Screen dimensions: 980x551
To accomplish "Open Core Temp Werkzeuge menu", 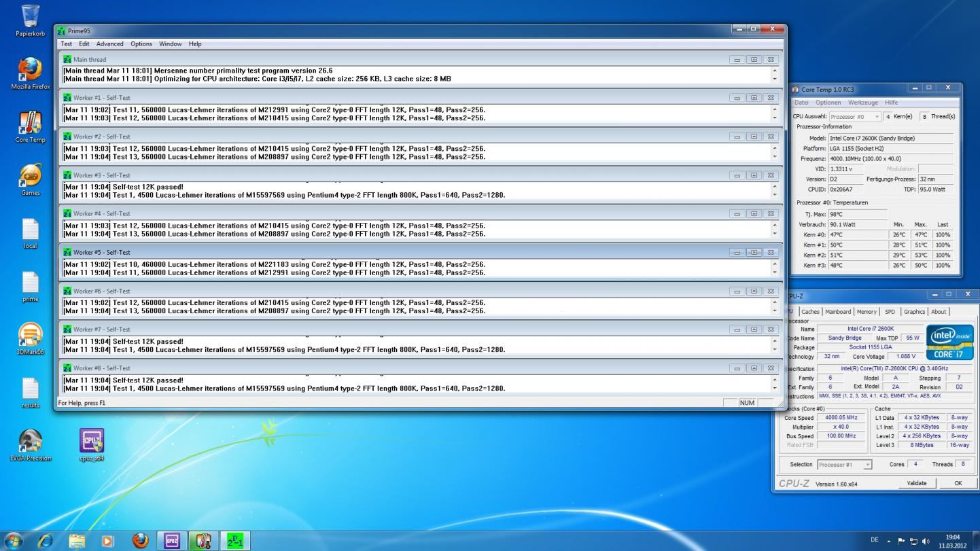I will coord(863,103).
